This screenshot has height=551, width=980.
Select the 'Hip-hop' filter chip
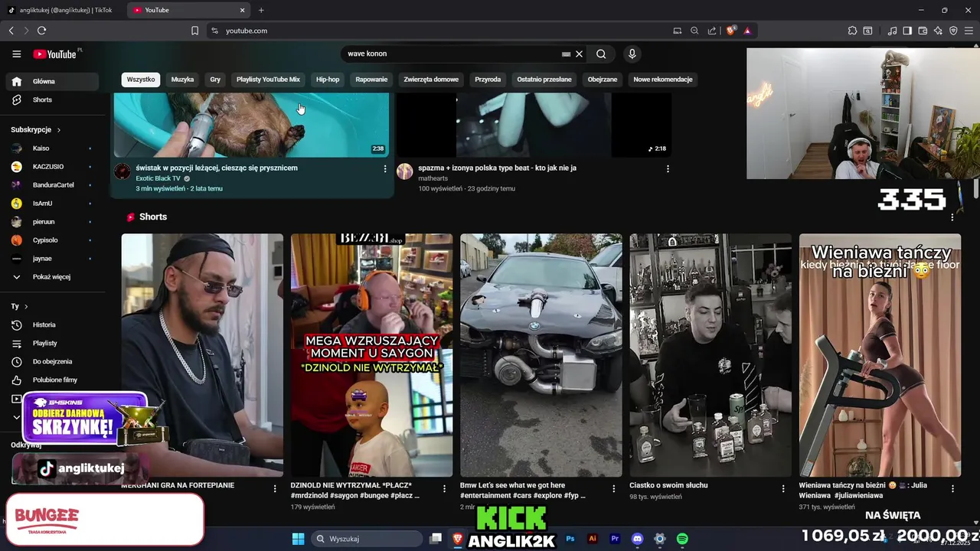click(x=328, y=79)
